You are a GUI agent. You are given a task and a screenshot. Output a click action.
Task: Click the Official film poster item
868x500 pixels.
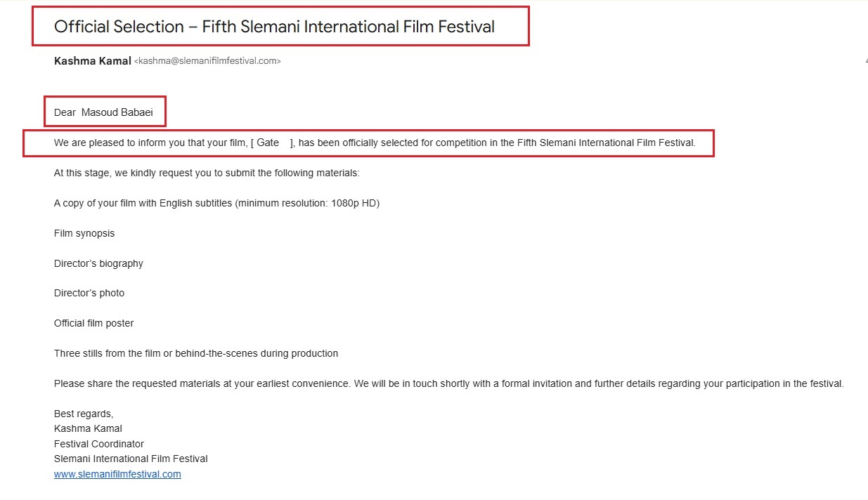point(93,323)
